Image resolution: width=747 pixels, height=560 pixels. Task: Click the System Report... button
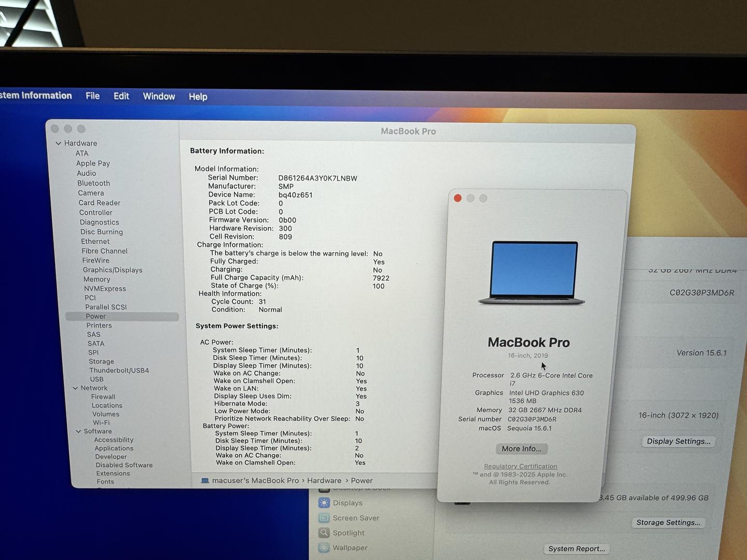tap(576, 549)
